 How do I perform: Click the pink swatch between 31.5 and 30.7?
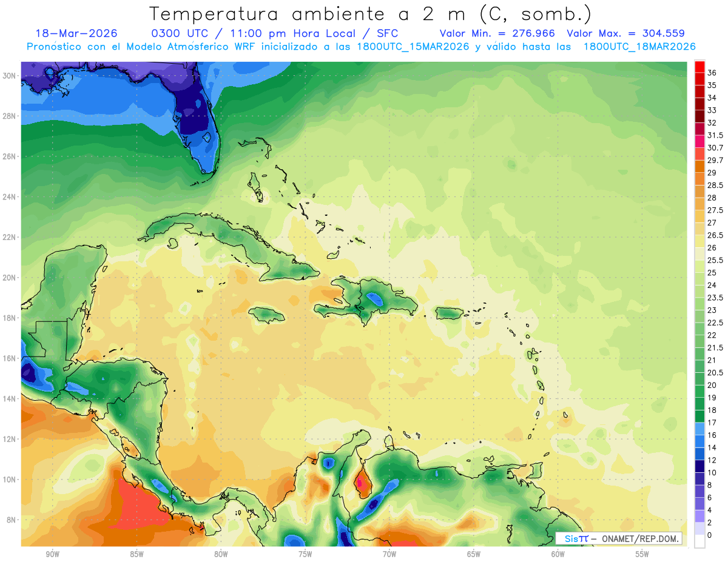[699, 142]
